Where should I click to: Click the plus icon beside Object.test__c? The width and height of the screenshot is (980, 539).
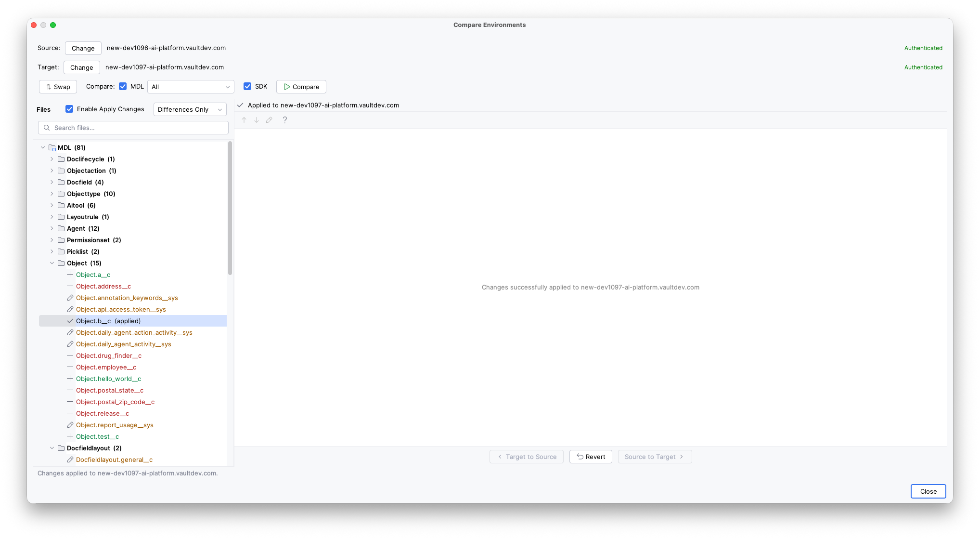[x=70, y=436]
